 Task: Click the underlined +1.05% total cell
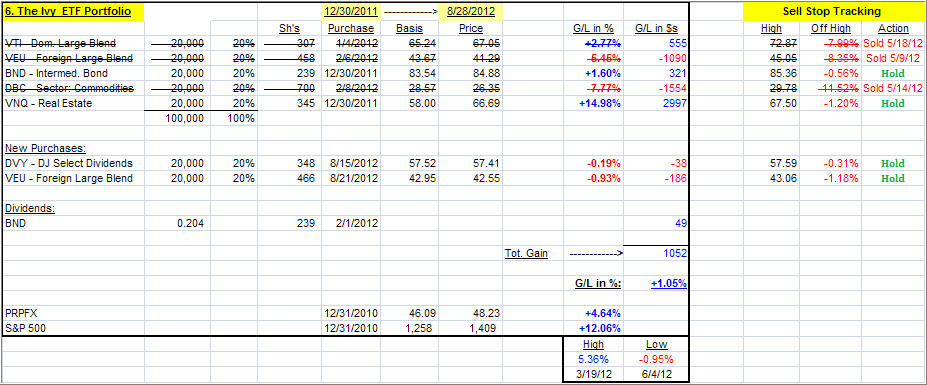tap(668, 283)
